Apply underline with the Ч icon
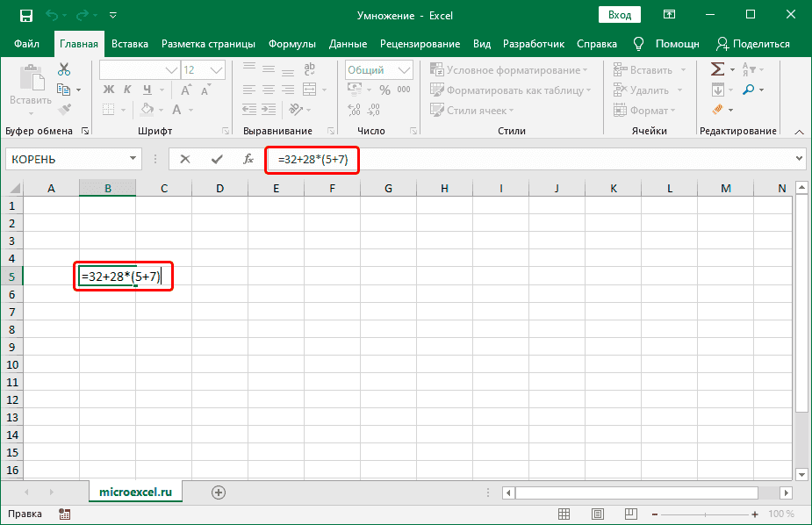 click(147, 89)
